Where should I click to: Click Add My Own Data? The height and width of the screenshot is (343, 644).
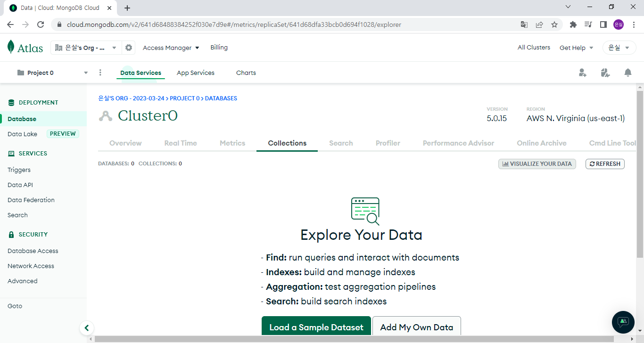click(417, 327)
